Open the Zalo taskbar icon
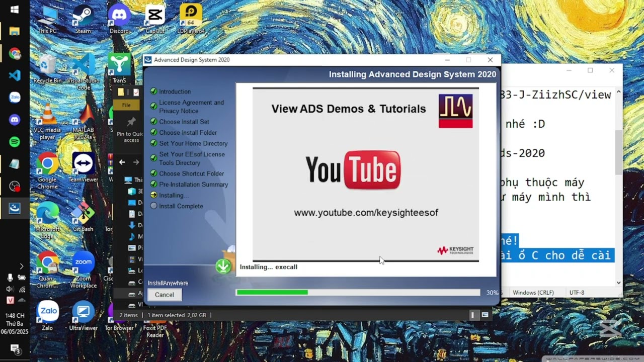 [x=15, y=98]
